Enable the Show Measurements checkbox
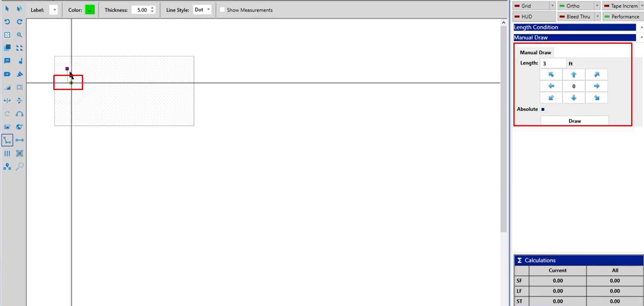The image size is (644, 306). (x=222, y=10)
